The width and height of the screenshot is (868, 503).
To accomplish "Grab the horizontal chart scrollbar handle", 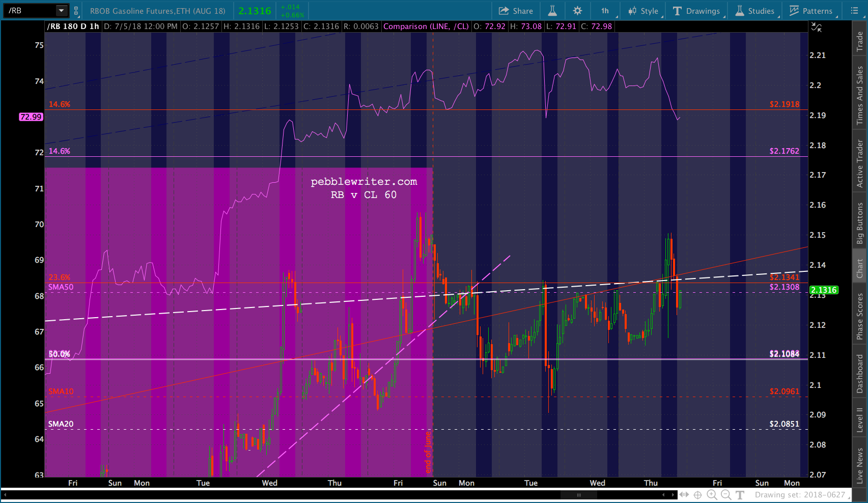I will point(578,494).
